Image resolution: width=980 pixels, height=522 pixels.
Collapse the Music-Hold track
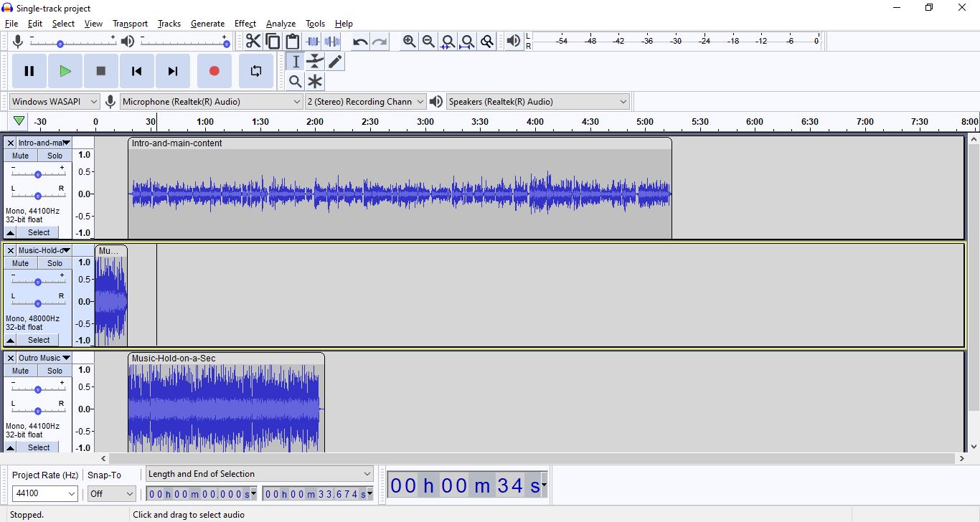pyautogui.click(x=11, y=340)
